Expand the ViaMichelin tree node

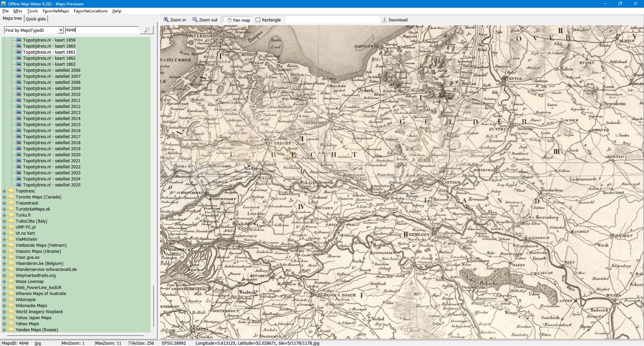click(x=4, y=239)
